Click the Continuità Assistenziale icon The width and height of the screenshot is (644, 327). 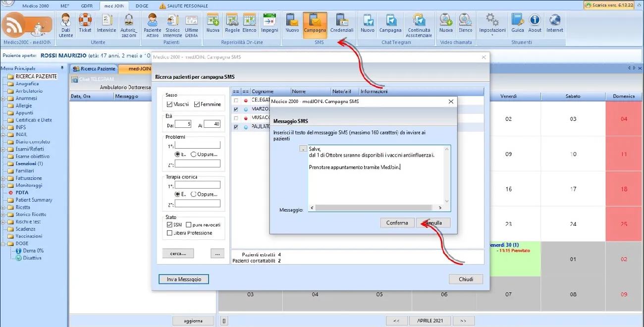coord(419,24)
